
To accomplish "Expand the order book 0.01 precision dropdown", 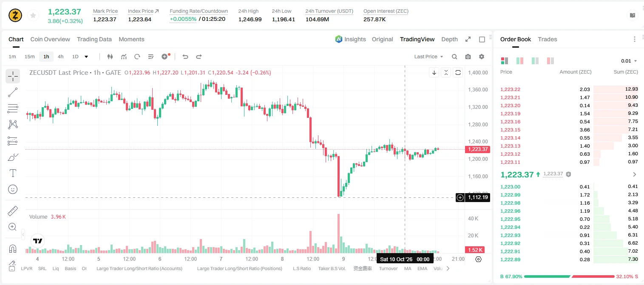I will click(x=629, y=61).
